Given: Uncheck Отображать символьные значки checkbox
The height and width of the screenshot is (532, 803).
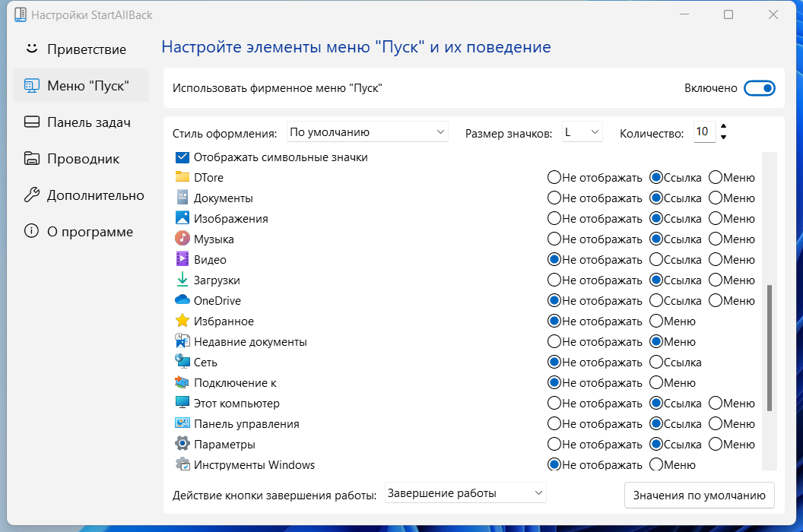Looking at the screenshot, I should click(182, 157).
